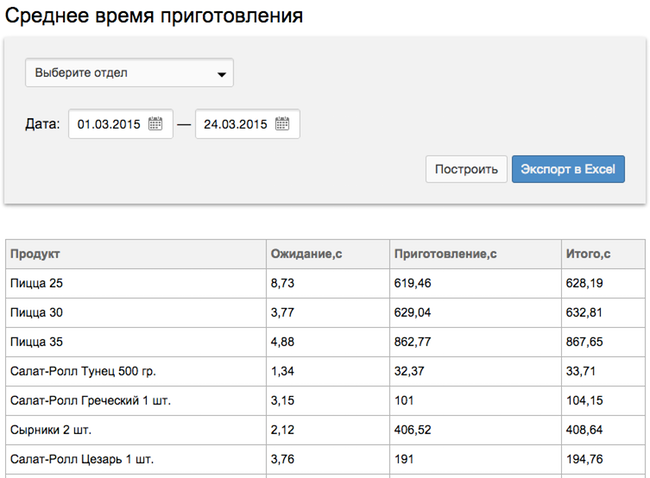Select the 'Пицца 25' product cell
This screenshot has height=478, width=650.
[136, 283]
